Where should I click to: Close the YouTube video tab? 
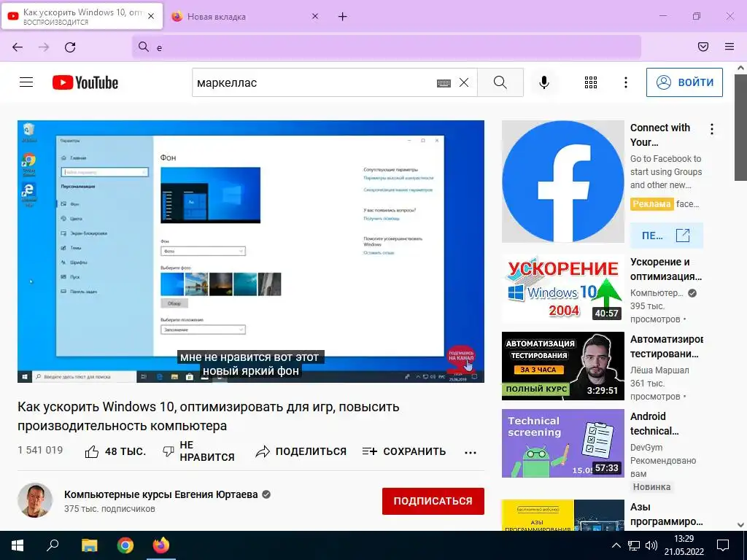[x=151, y=16]
